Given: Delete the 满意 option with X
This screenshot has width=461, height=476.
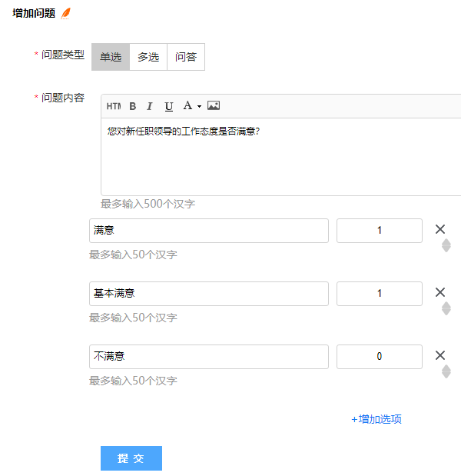Looking at the screenshot, I should (440, 229).
